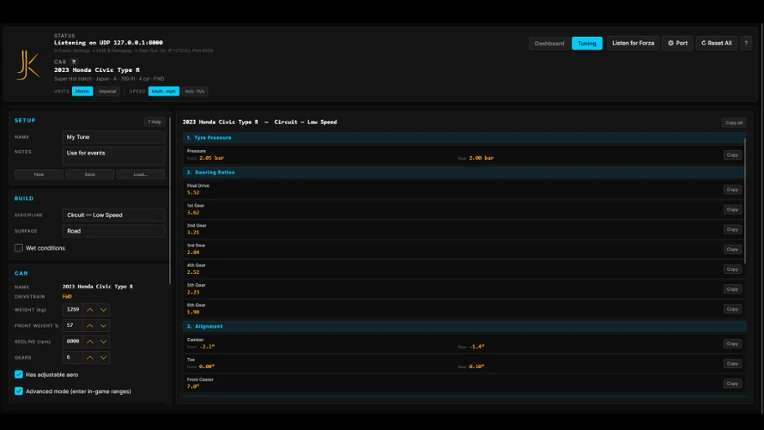Click the tune Name field My Tune
The image size is (764, 430).
[114, 137]
